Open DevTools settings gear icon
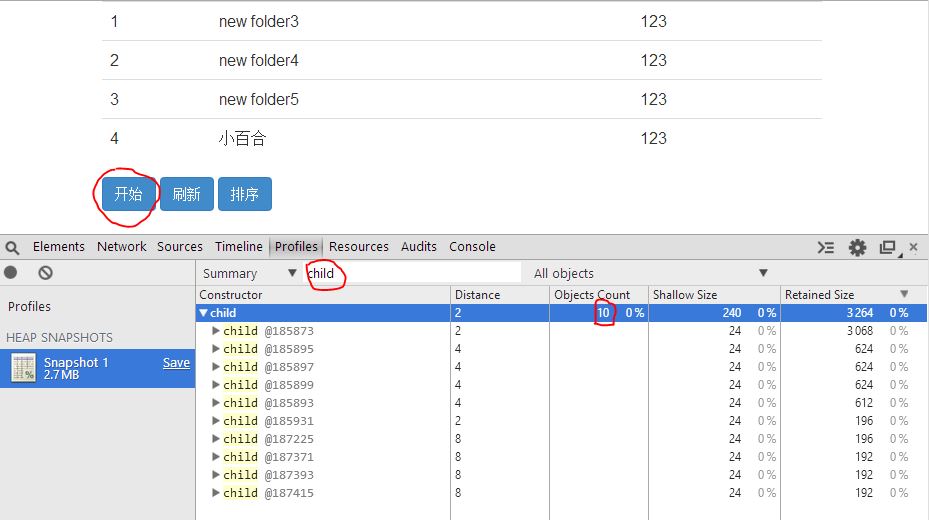The height and width of the screenshot is (520, 929). click(x=857, y=247)
